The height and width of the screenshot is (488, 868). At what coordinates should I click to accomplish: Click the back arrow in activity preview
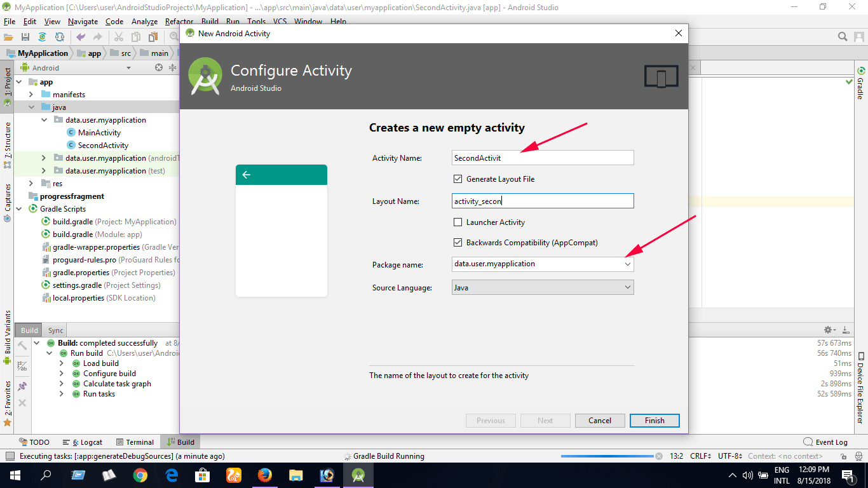pos(247,175)
